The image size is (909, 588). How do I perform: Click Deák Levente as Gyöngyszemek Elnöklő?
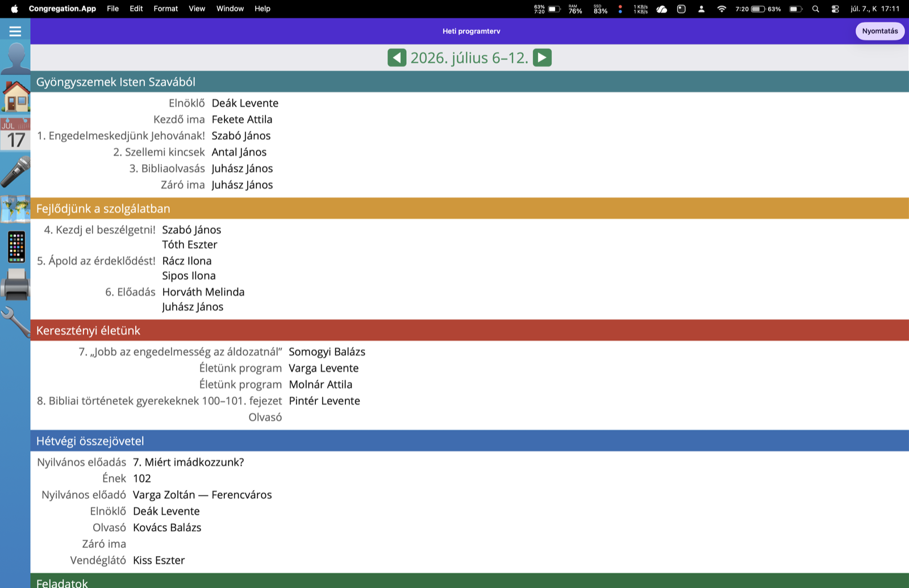click(x=245, y=103)
